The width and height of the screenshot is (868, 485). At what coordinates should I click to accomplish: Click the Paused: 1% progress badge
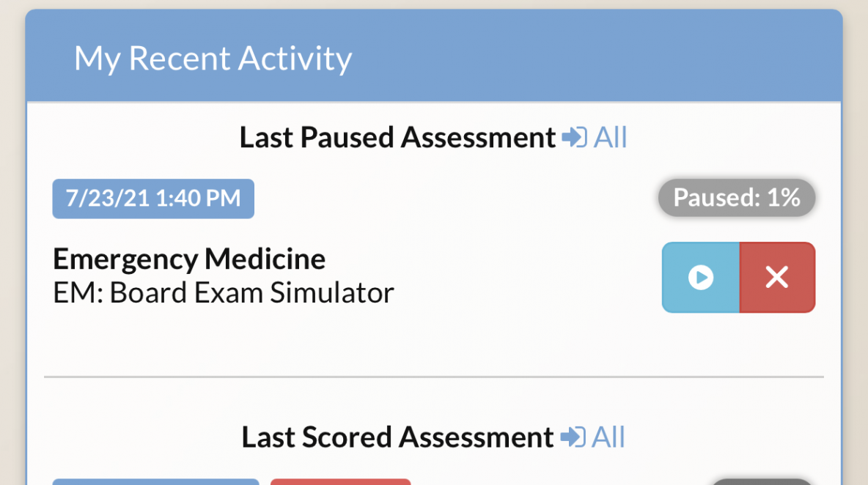736,197
